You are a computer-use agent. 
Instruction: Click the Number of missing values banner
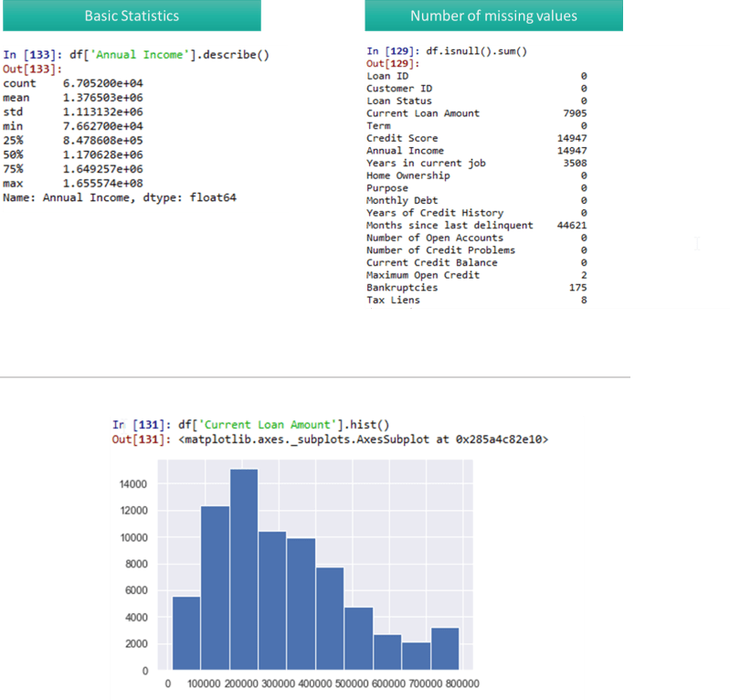pos(493,16)
